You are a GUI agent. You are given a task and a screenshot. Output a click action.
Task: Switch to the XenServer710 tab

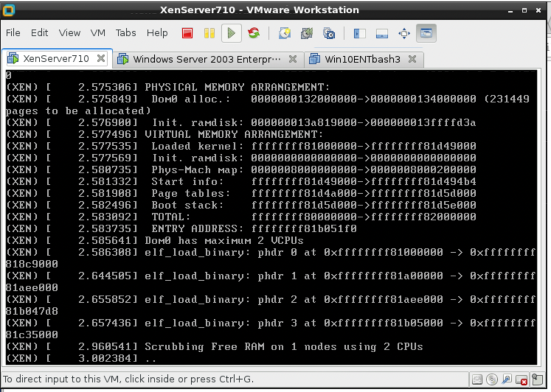click(56, 59)
